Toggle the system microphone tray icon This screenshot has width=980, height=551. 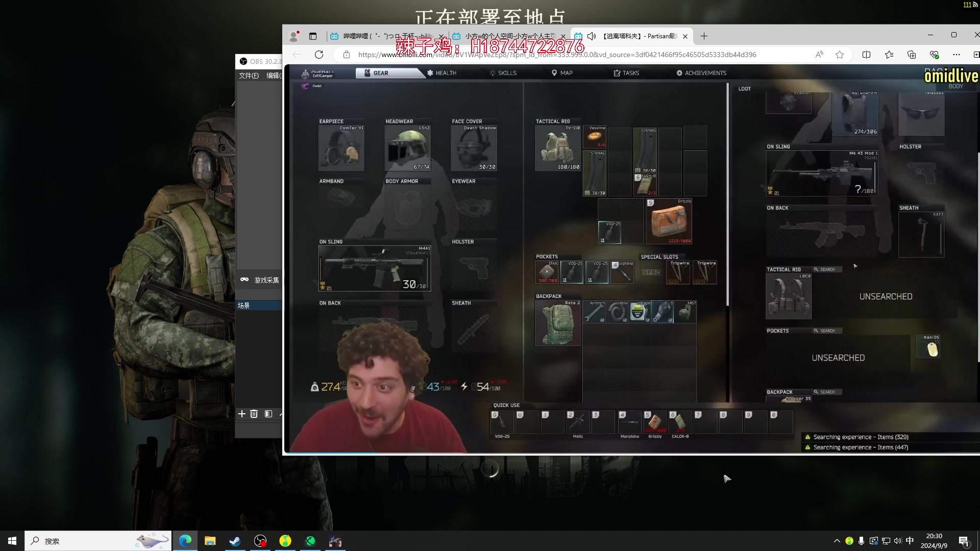click(x=861, y=541)
